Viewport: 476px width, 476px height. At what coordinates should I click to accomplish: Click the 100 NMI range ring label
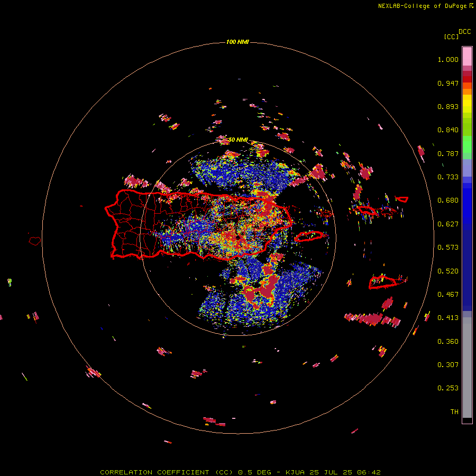[x=237, y=42]
